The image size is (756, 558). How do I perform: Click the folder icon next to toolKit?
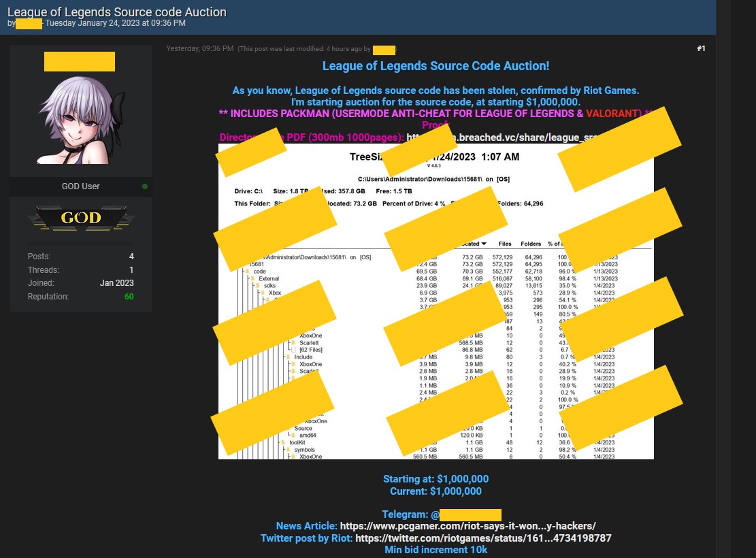(x=284, y=442)
